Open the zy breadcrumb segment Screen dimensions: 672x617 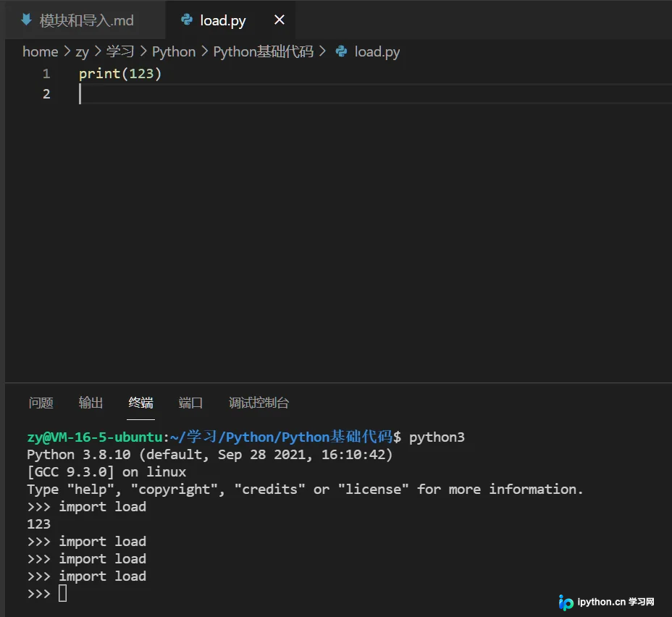[x=83, y=52]
